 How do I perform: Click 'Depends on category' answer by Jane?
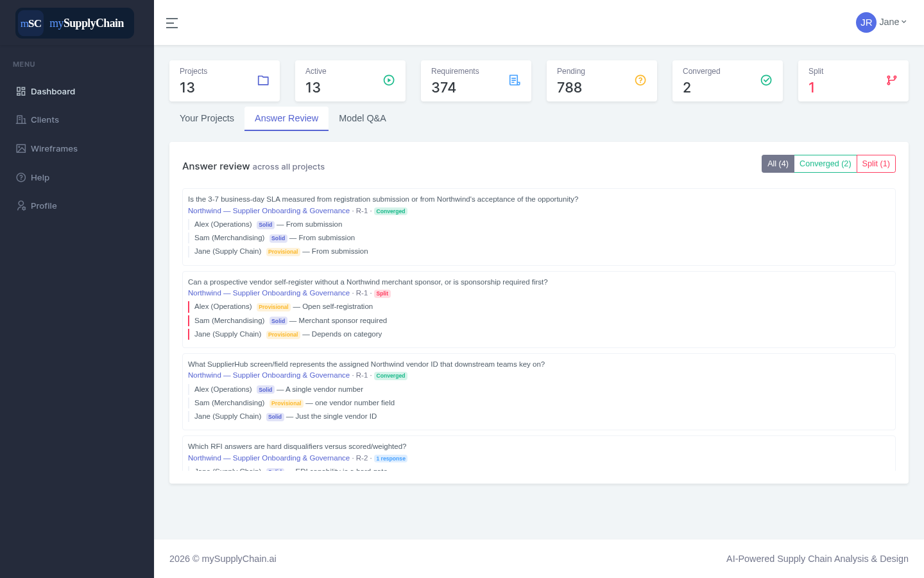346,334
